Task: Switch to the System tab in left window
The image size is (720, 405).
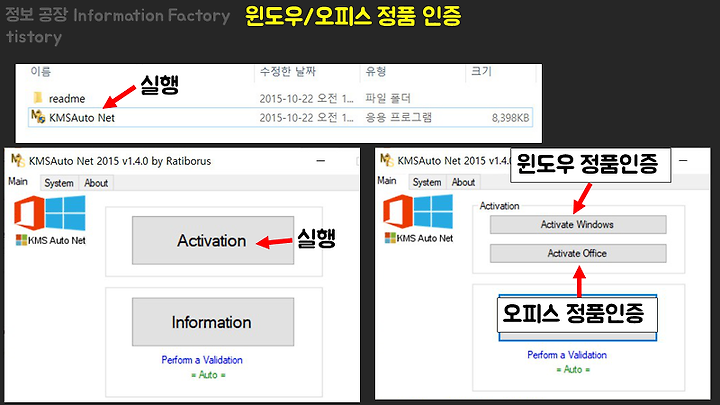Action: pyautogui.click(x=59, y=183)
